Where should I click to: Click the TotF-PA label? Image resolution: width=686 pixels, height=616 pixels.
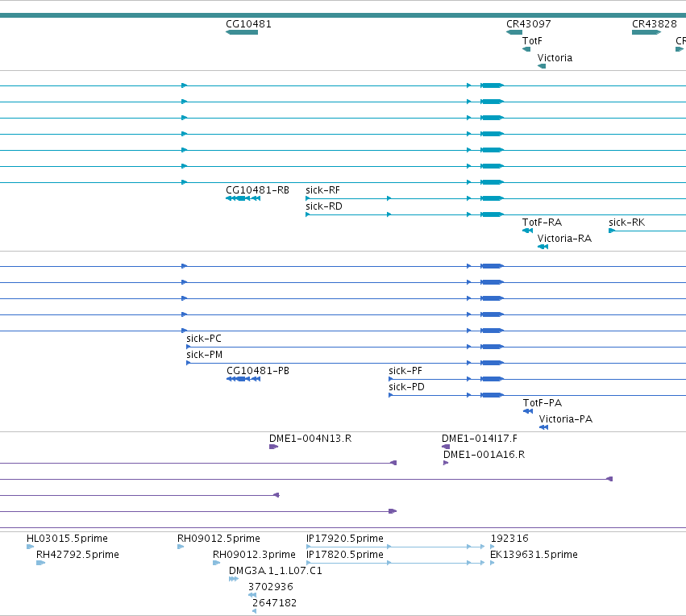[543, 403]
